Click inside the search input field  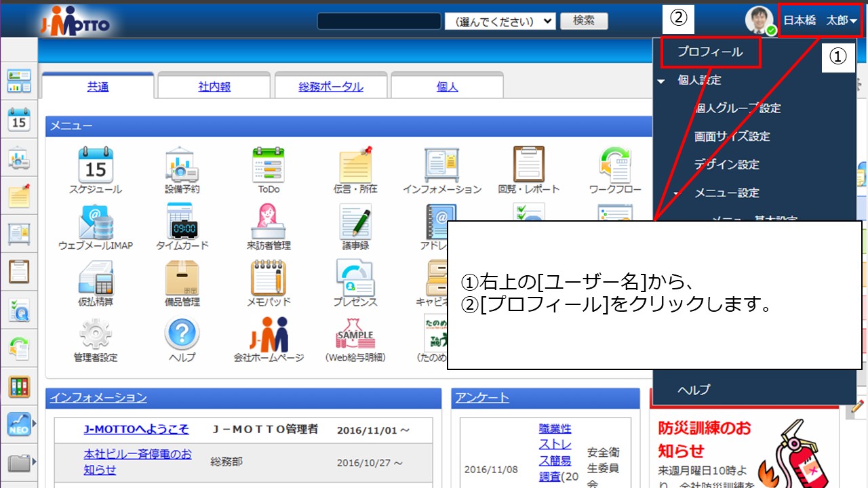tap(378, 21)
